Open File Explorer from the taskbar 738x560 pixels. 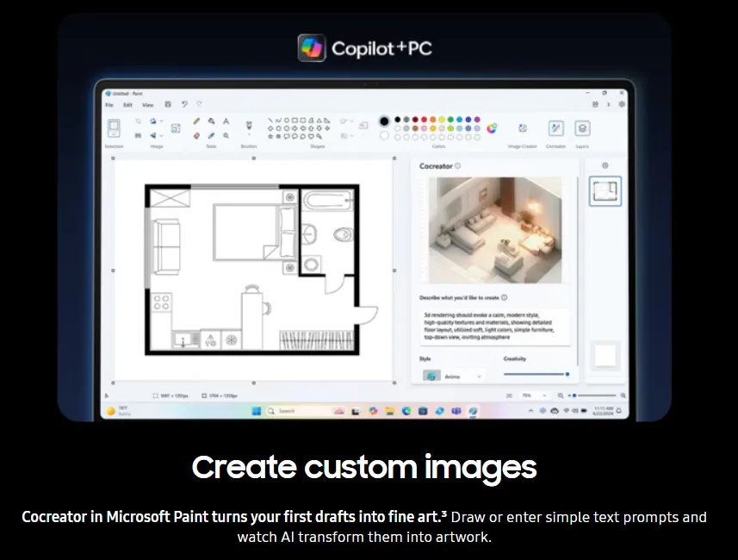[x=390, y=411]
